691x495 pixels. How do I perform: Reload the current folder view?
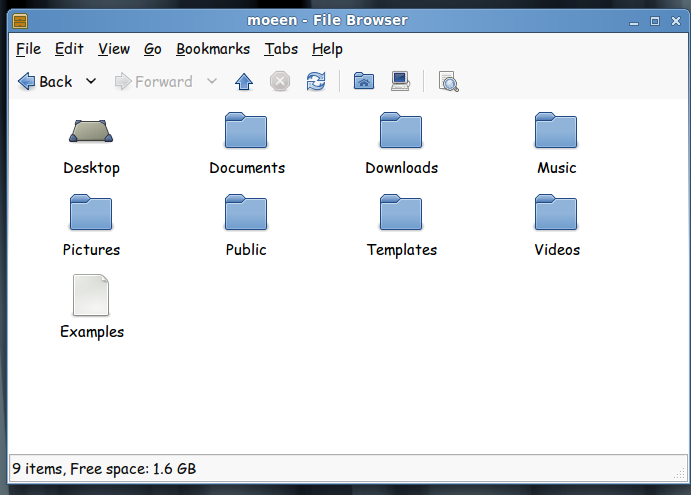point(316,82)
